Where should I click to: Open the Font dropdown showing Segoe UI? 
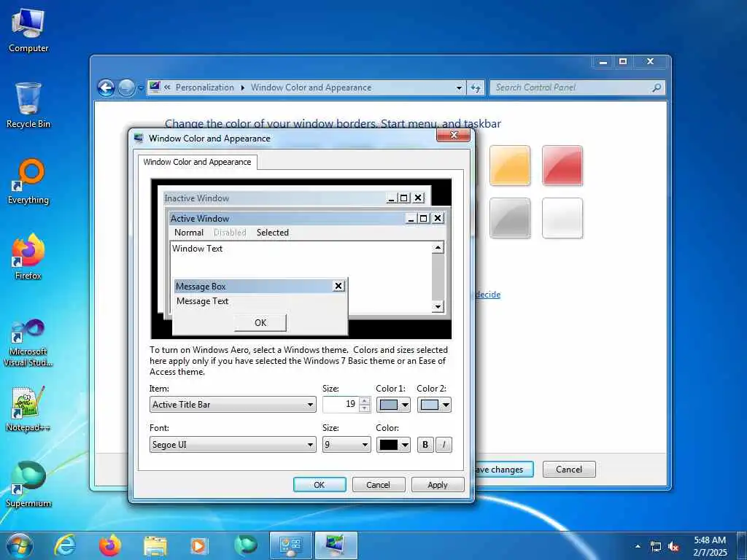pos(233,445)
